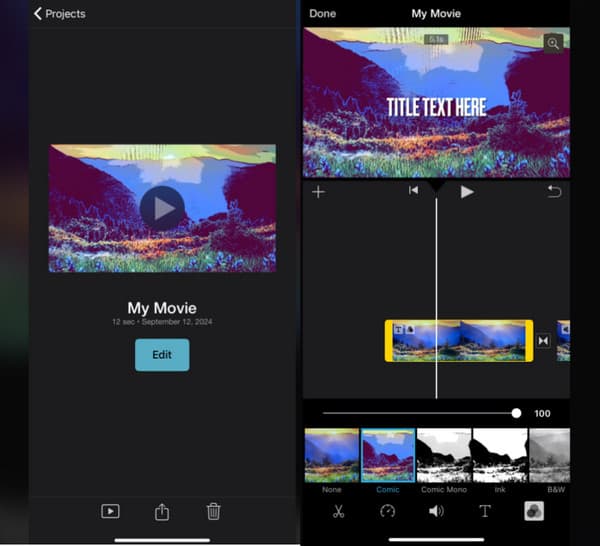
Task: Tap the scissors actions icon
Action: (338, 511)
